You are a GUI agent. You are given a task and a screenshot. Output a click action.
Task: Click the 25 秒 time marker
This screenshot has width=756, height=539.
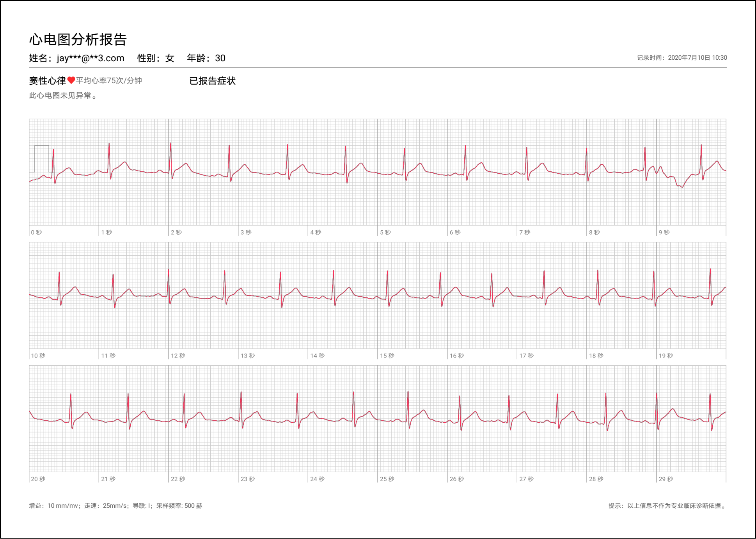tap(387, 479)
